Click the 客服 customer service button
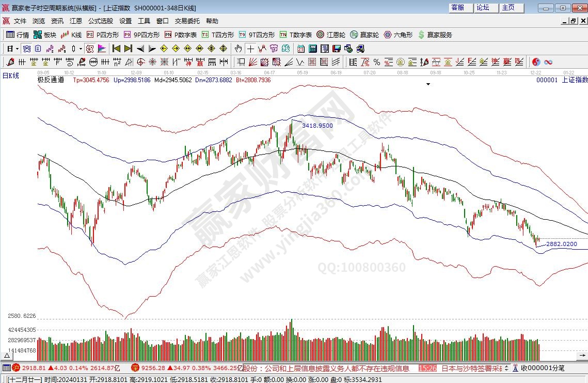 [x=457, y=8]
